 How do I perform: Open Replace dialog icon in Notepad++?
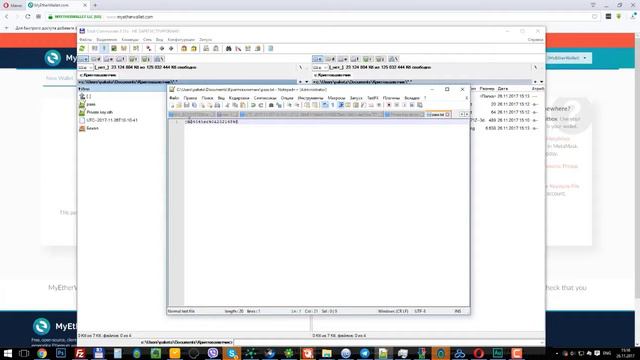(x=279, y=105)
